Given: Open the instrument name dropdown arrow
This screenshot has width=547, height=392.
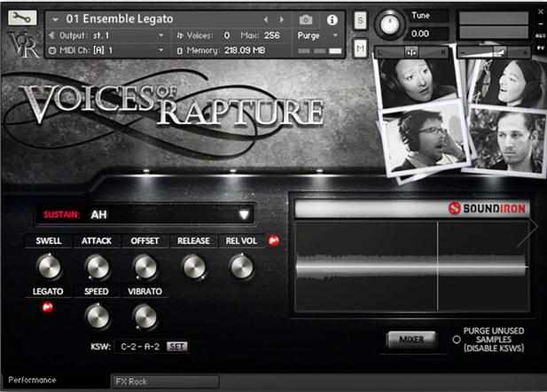Looking at the screenshot, I should coord(55,20).
